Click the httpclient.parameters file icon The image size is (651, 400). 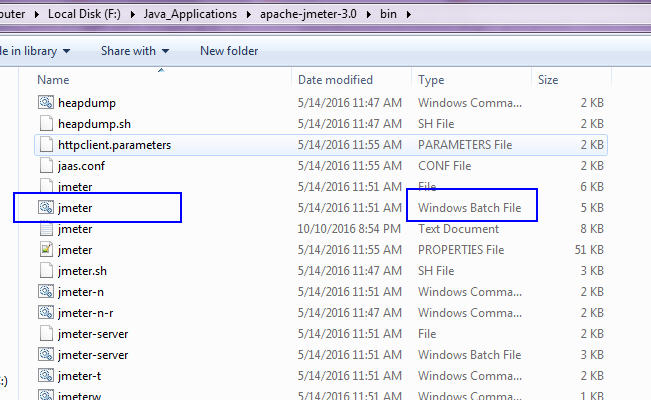click(x=46, y=145)
